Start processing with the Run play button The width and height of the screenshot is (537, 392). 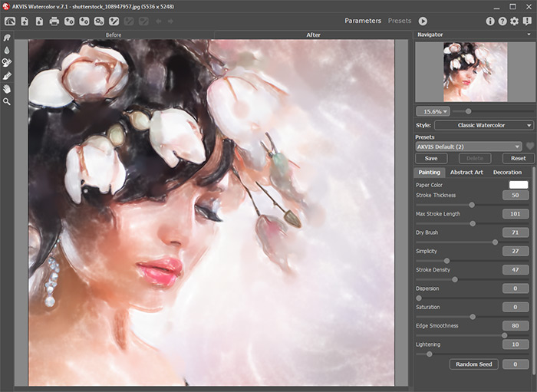pyautogui.click(x=423, y=21)
